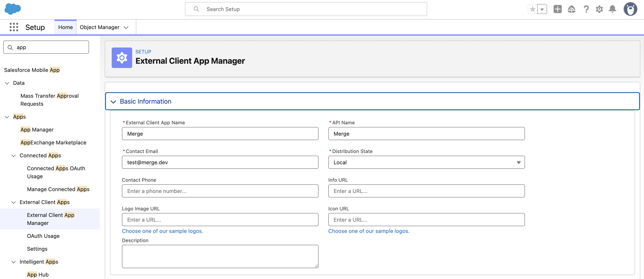Screen dimensions: 644x279
Task: Focus the Search Setup field
Action: pyautogui.click(x=306, y=9)
